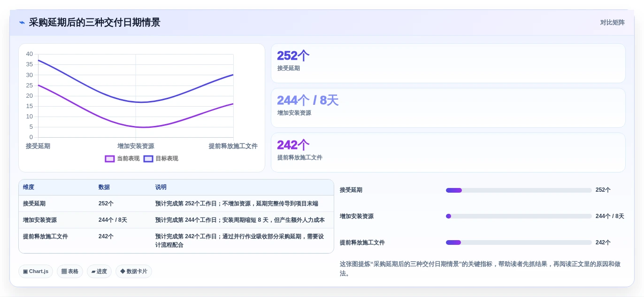Image resolution: width=644 pixels, height=297 pixels.
Task: Click the 维度 column header
Action: pos(29,187)
